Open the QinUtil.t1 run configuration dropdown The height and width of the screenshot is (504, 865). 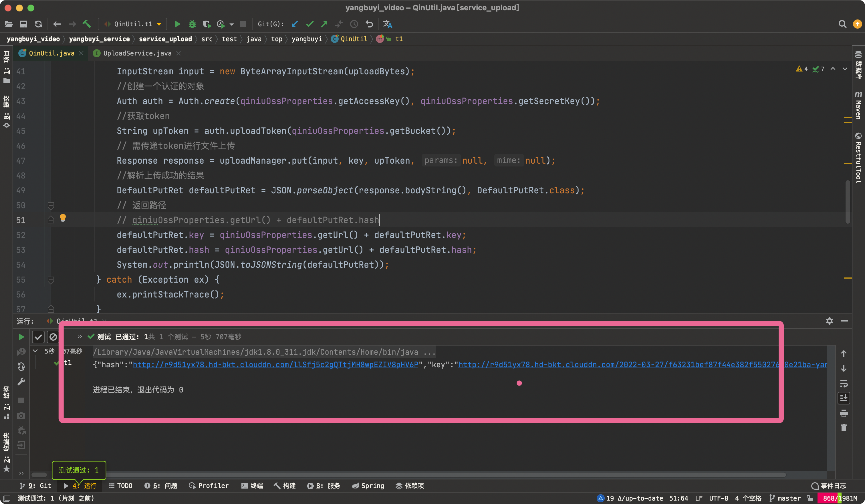pos(132,24)
